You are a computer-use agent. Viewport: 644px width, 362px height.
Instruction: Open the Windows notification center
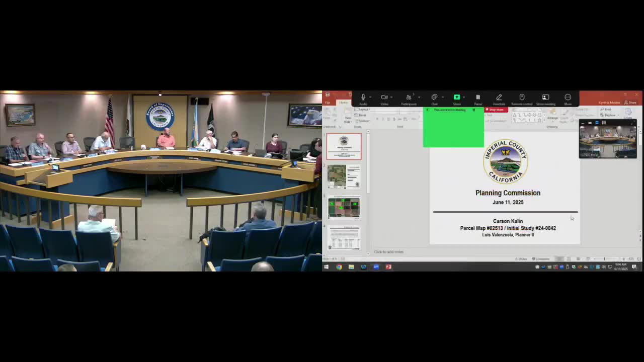pos(634,267)
